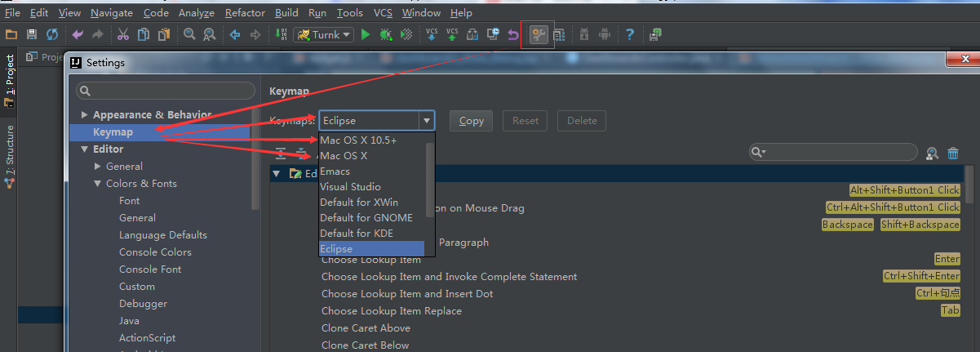The image size is (980, 352).
Task: Open the Window menu
Action: [421, 13]
